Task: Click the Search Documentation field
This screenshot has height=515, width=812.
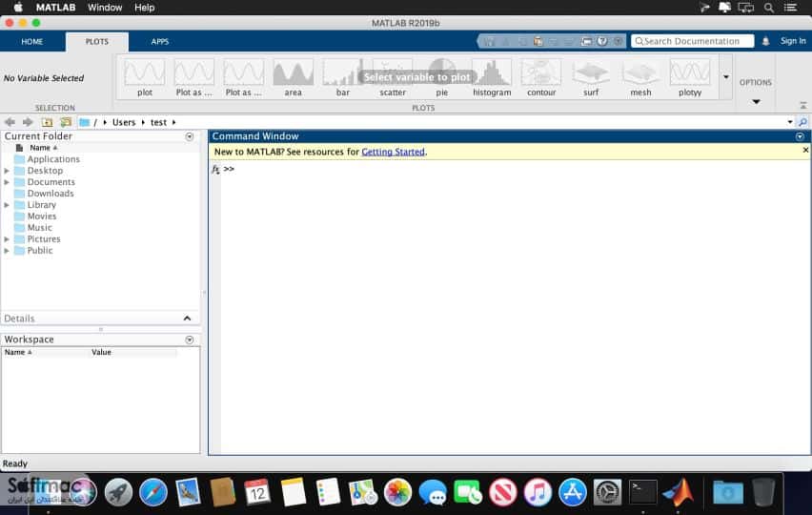Action: [692, 41]
